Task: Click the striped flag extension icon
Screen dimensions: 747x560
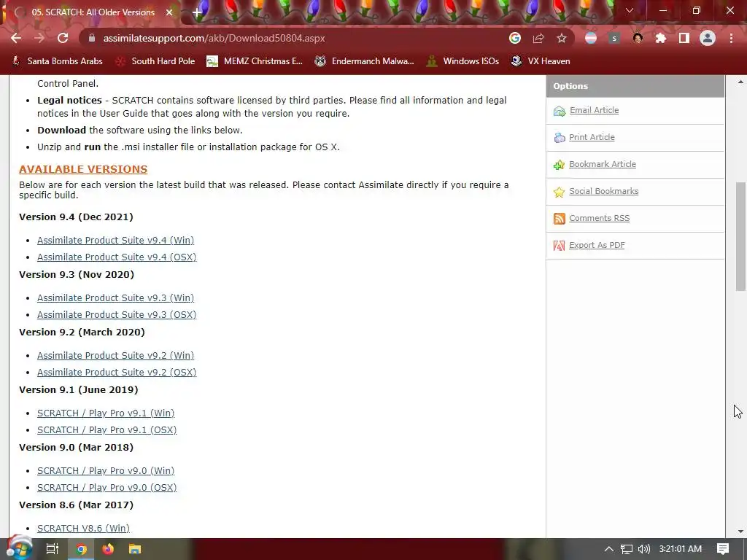Action: (591, 38)
